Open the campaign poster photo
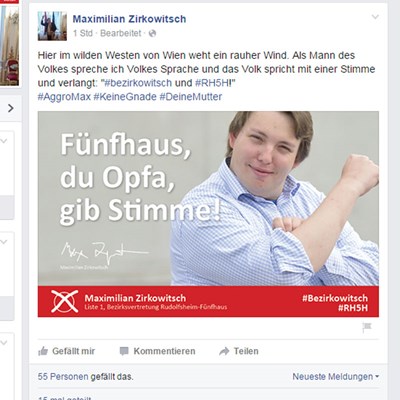 point(208,214)
